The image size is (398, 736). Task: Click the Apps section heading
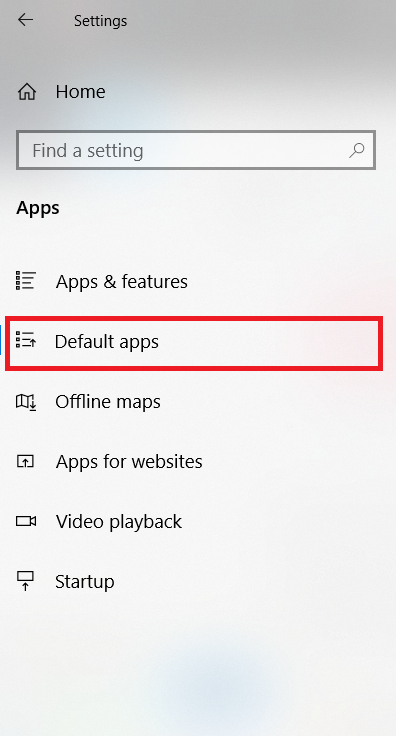tap(38, 208)
